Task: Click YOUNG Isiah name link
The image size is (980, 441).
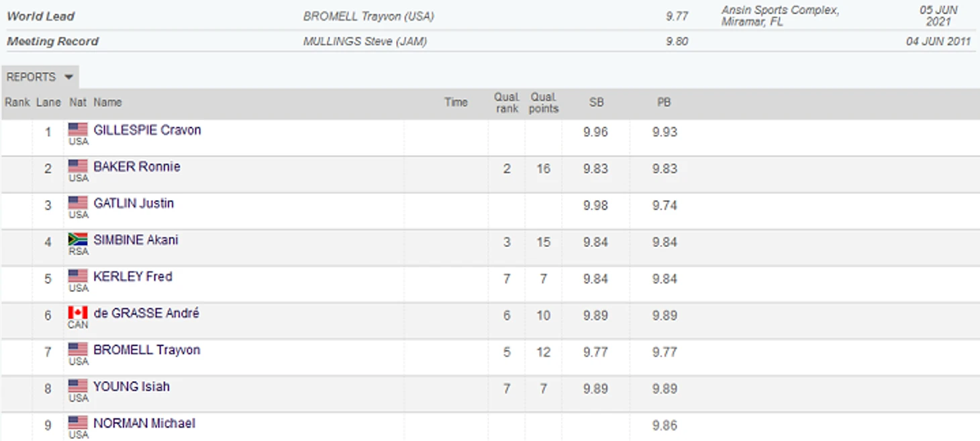Action: [x=132, y=387]
